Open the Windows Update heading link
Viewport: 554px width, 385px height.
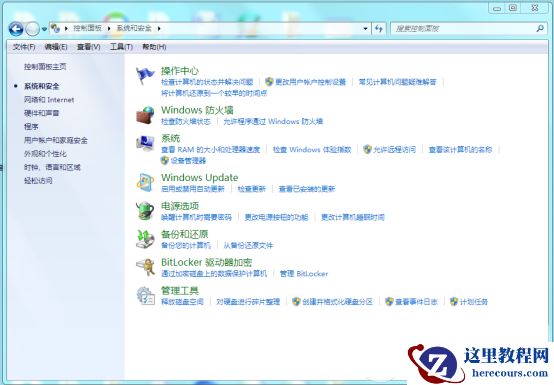tap(200, 177)
